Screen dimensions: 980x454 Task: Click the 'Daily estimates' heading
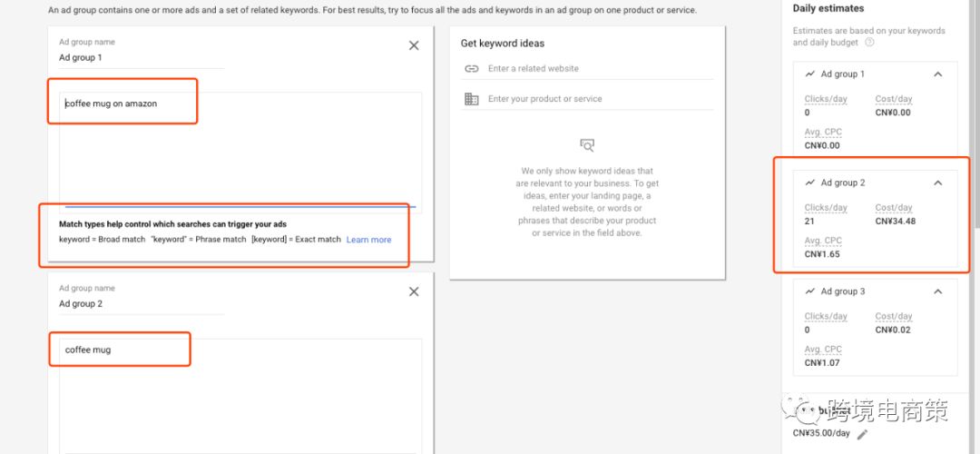(828, 8)
